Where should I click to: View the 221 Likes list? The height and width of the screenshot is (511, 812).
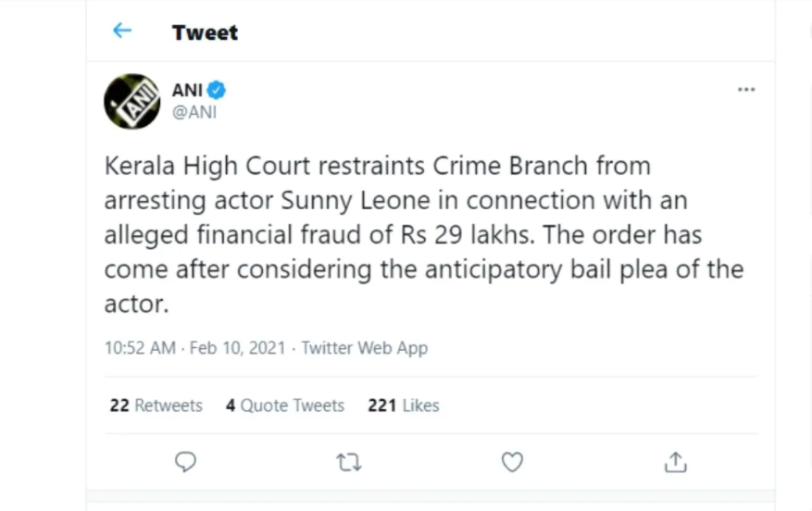point(404,405)
